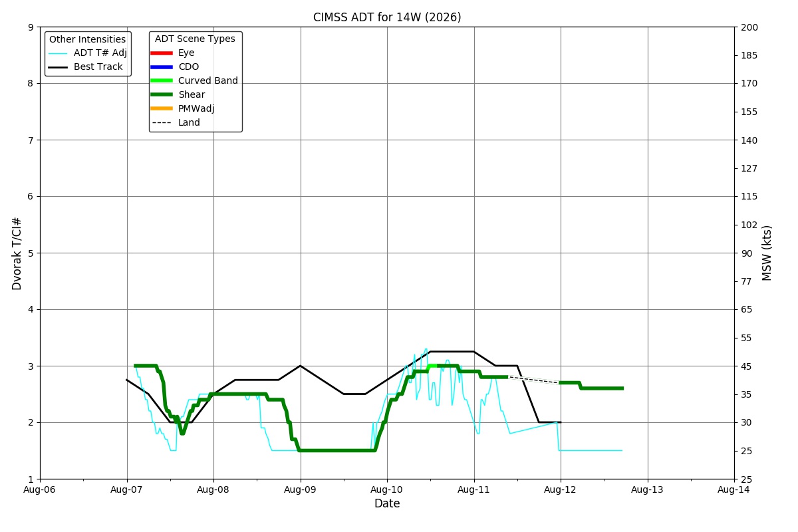Image resolution: width=798 pixels, height=532 pixels.
Task: Click the Aug-09 x-axis tick label
Action: 301,489
